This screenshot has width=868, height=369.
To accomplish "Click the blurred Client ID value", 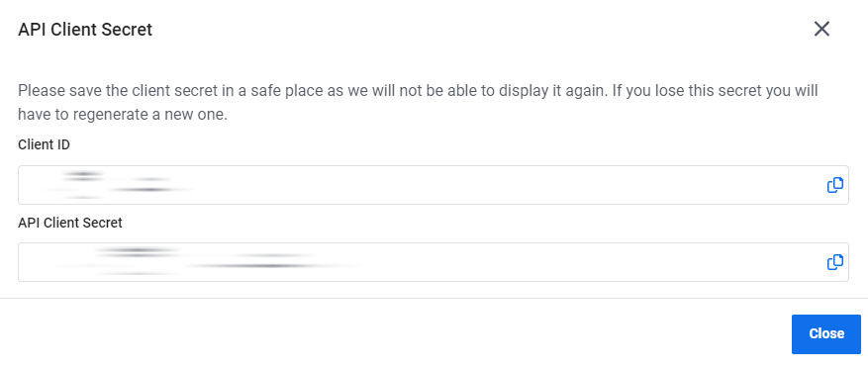I will coord(114,185).
